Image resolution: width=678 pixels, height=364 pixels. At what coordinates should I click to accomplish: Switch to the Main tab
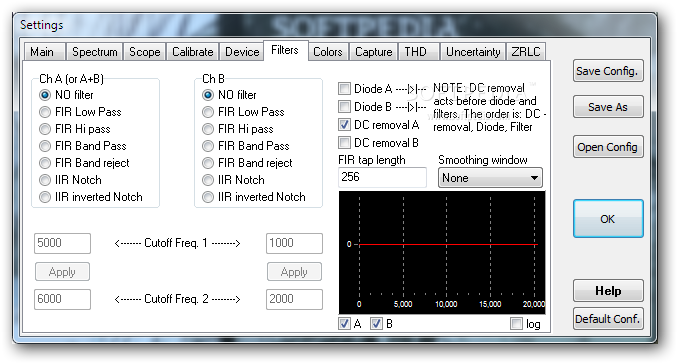click(44, 52)
